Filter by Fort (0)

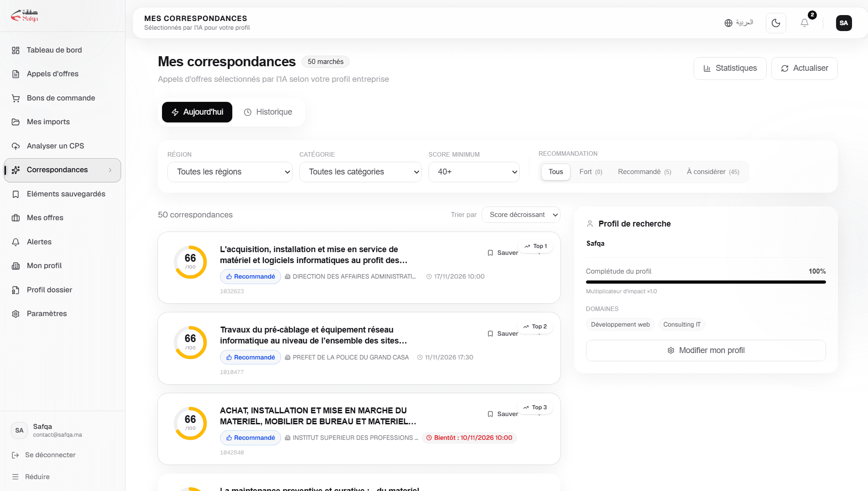pos(591,172)
